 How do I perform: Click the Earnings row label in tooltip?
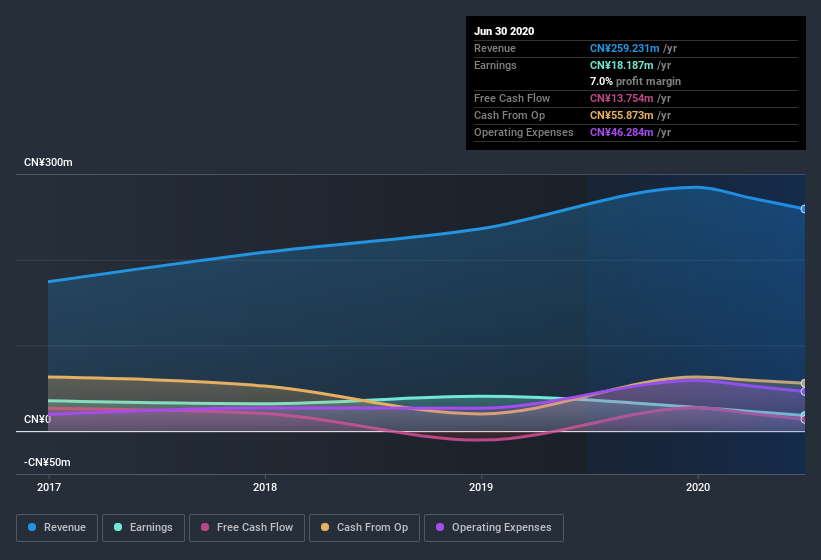point(495,65)
